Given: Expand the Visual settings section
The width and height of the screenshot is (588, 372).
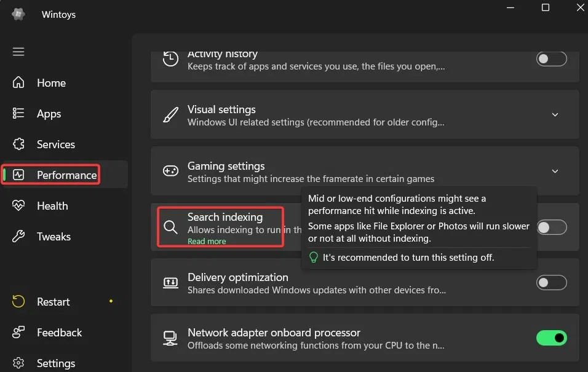Looking at the screenshot, I should [555, 115].
